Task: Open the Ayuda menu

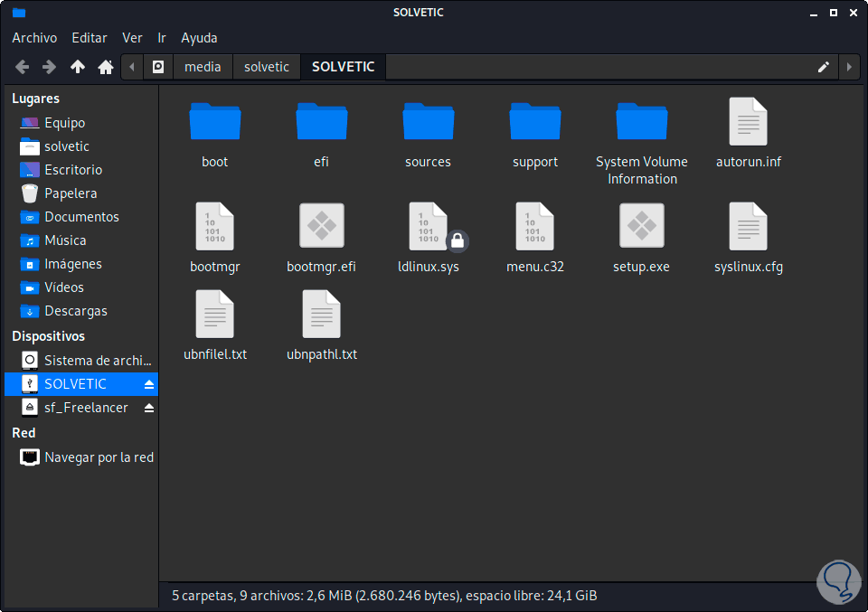Action: point(199,38)
